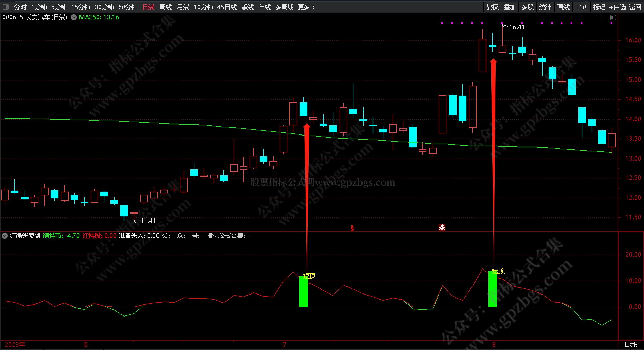Click the 多股 button

(x=528, y=7)
